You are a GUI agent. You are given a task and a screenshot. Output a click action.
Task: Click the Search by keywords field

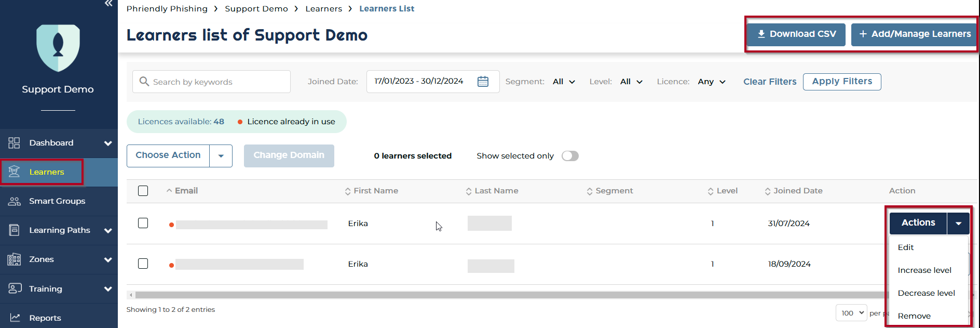coord(211,82)
